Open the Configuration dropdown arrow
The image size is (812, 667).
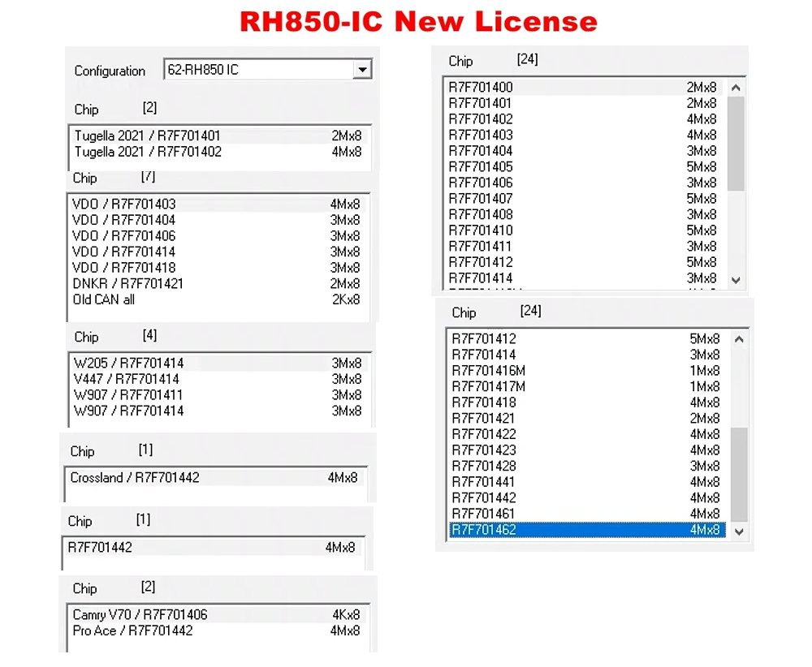[362, 71]
